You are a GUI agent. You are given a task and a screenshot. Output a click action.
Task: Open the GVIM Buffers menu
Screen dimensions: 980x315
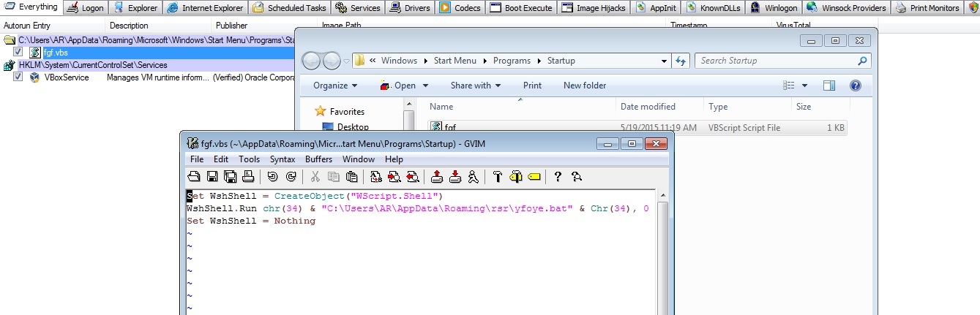click(319, 159)
